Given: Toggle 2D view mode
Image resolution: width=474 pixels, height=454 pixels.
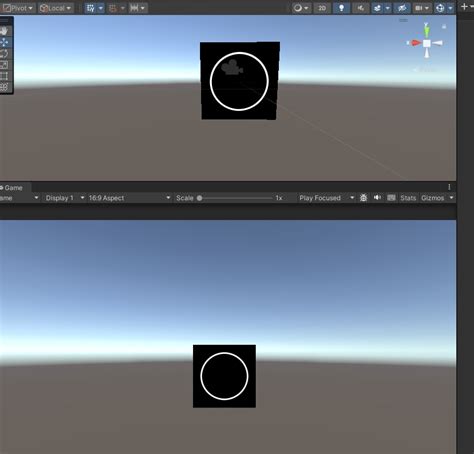Looking at the screenshot, I should point(322,8).
